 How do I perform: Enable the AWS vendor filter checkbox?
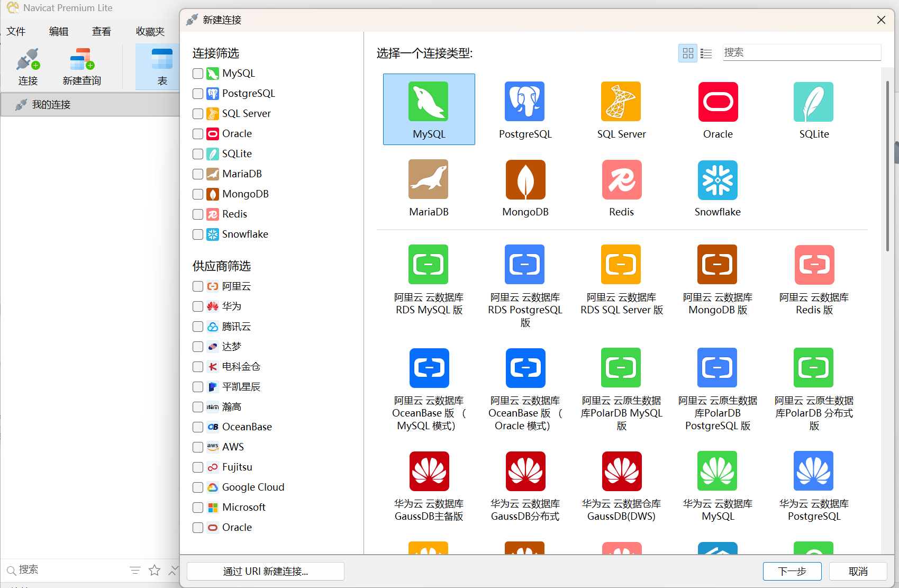198,447
